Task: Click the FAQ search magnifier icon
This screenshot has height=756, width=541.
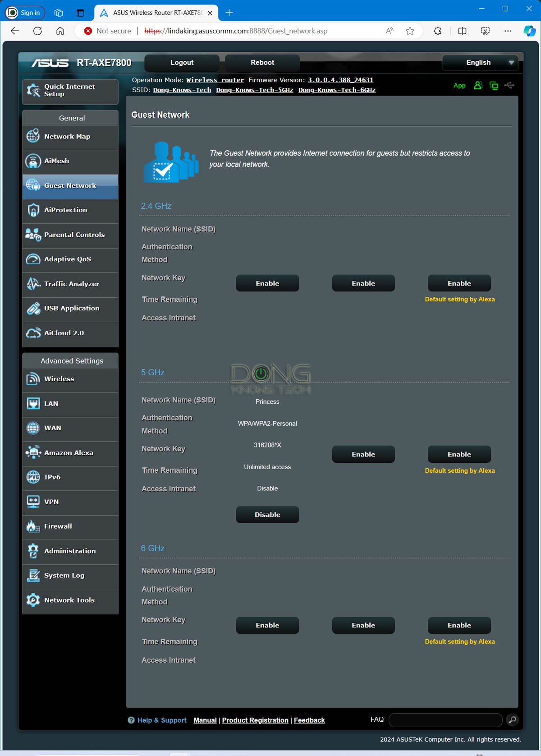Action: pyautogui.click(x=512, y=720)
